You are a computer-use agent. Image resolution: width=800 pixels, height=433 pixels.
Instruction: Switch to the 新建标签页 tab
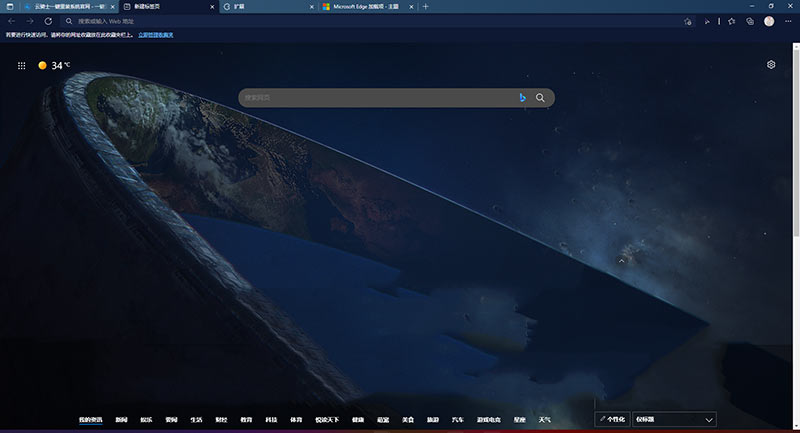tap(168, 7)
